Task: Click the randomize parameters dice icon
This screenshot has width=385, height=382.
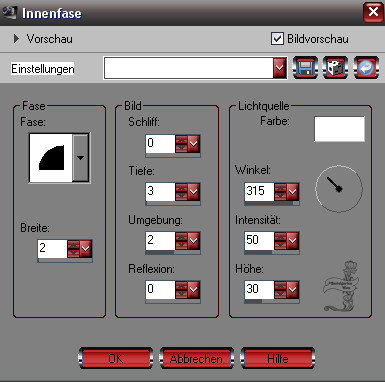Action: click(335, 68)
